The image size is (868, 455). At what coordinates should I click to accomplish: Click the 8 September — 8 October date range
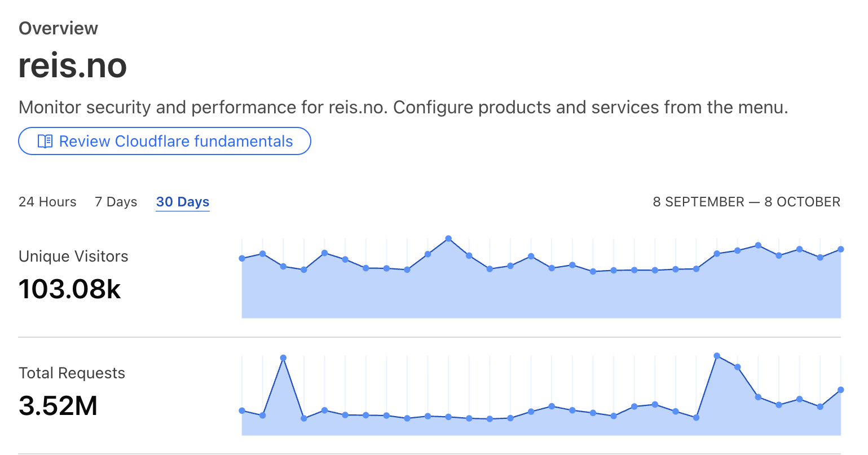point(746,202)
